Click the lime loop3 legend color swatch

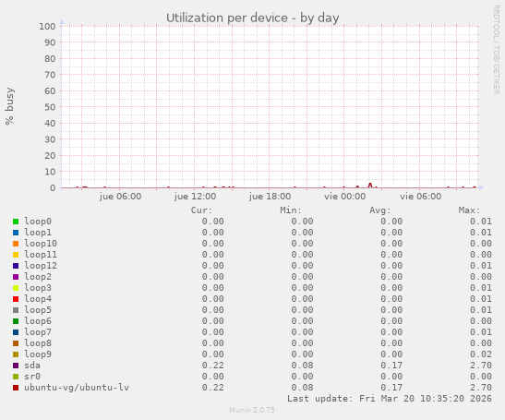tap(16, 288)
